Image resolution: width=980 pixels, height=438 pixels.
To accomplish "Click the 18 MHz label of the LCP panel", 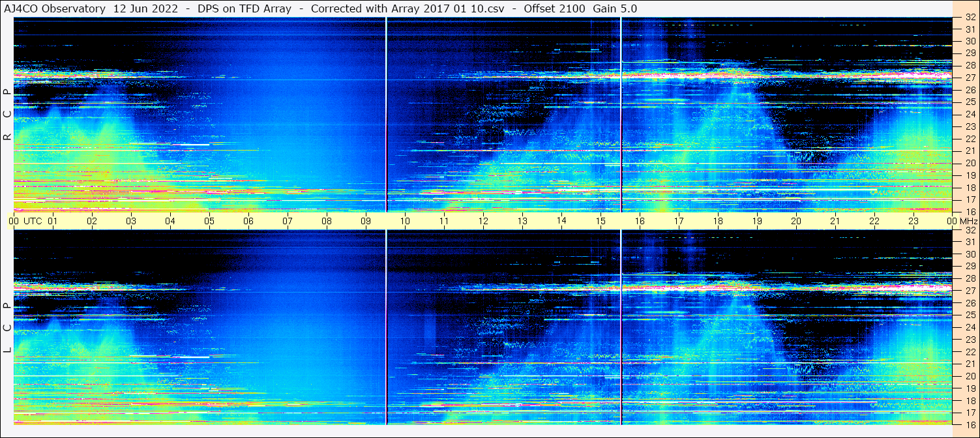I will [970, 401].
